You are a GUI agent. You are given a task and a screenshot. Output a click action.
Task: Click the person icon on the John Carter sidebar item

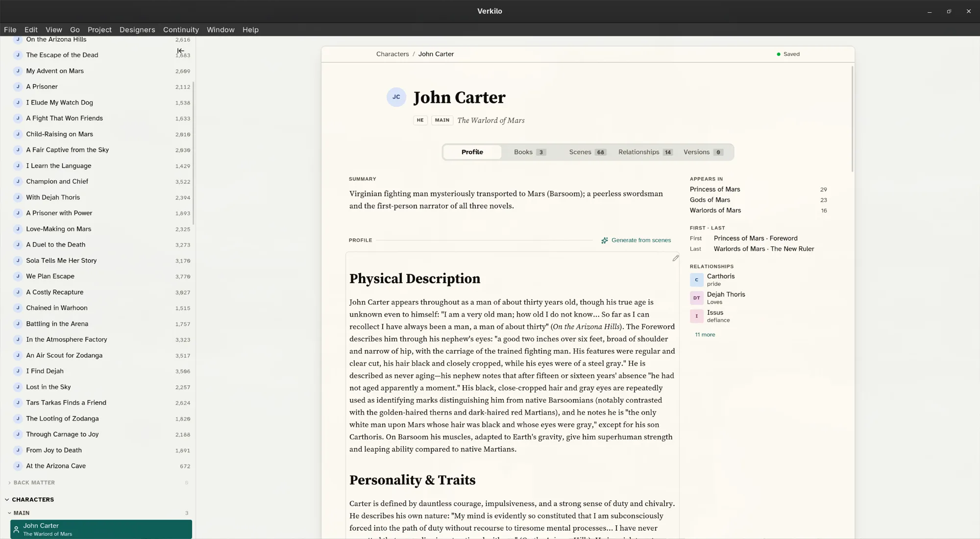tap(16, 530)
